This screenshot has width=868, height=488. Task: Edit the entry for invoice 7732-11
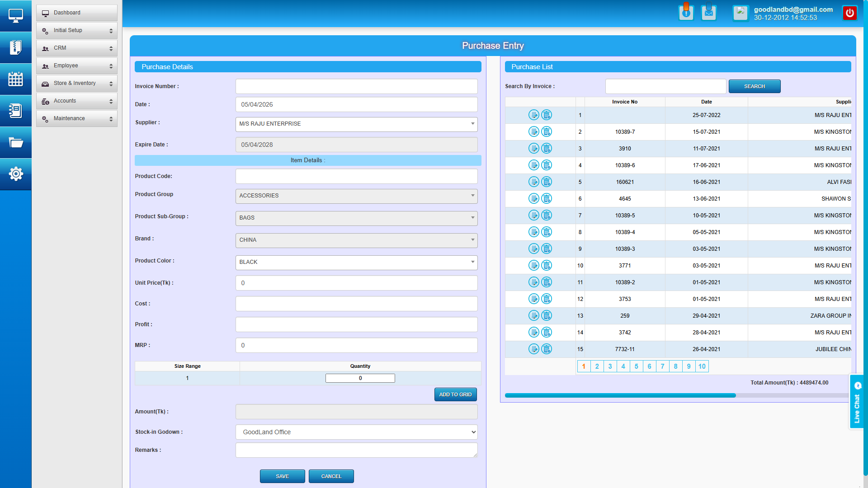point(534,349)
